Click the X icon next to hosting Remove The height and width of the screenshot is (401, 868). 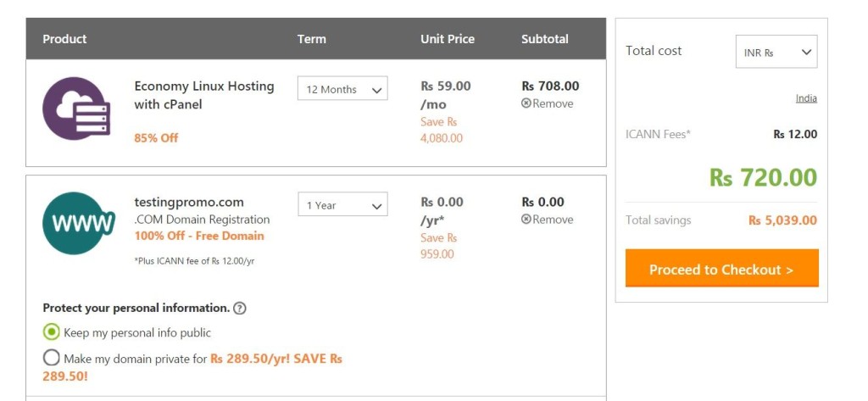click(x=526, y=103)
